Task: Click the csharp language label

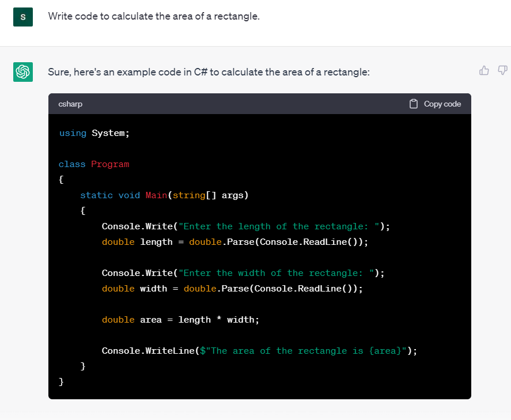Action: tap(70, 104)
